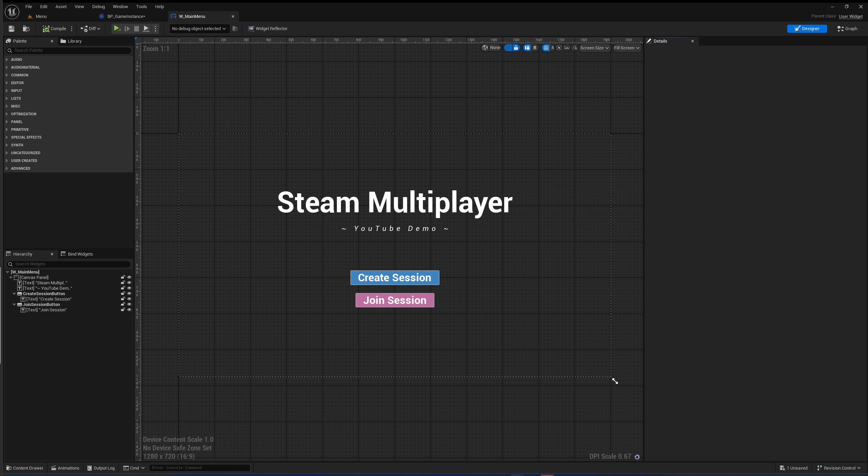Hide JoinSessionButton with eye icon
Image resolution: width=868 pixels, height=476 pixels.
[x=129, y=304]
